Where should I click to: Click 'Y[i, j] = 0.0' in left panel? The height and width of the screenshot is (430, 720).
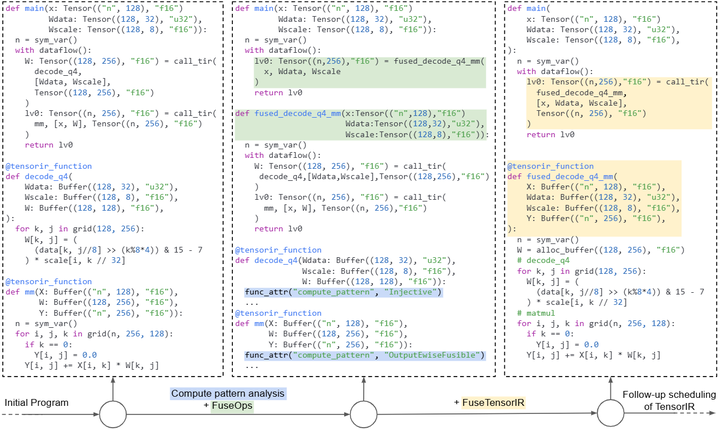[65, 355]
